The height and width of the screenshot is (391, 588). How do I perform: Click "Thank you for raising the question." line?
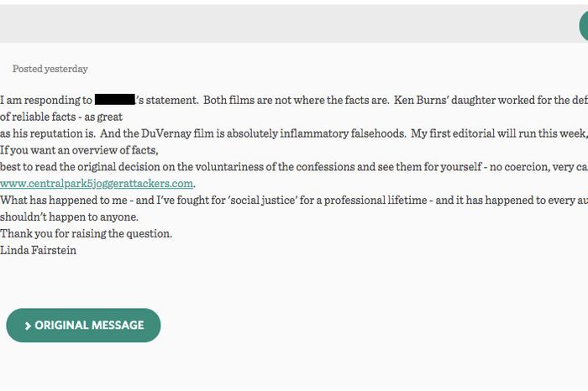(86, 233)
